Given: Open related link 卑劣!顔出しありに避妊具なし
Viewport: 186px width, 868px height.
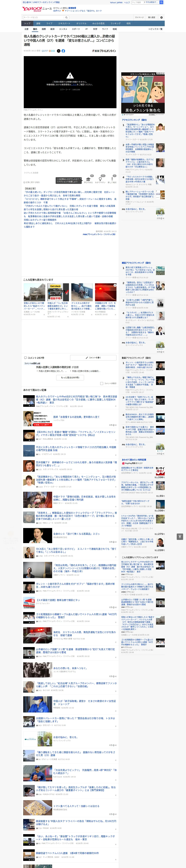Looking at the screenshot, I should click(70, 225).
